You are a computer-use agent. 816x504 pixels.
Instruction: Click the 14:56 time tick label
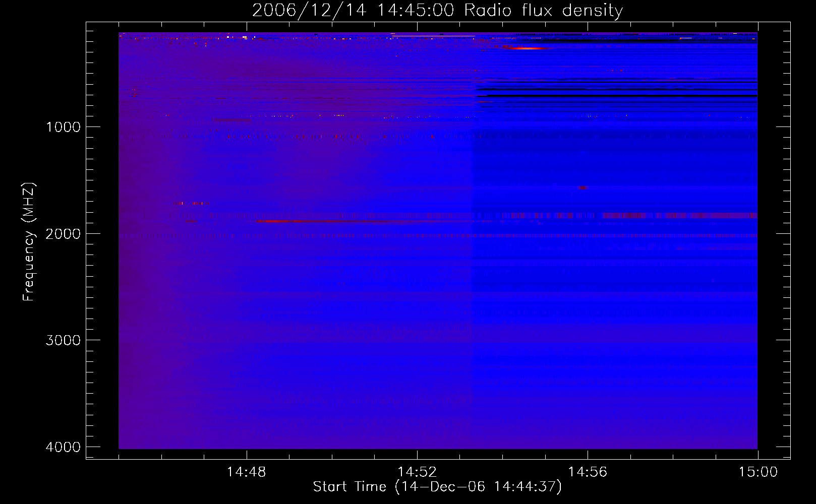pos(588,472)
